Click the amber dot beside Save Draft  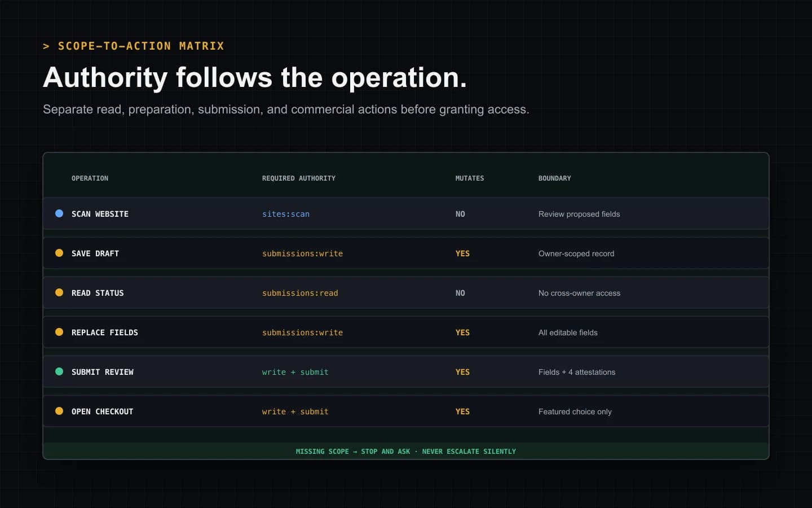[x=59, y=253]
